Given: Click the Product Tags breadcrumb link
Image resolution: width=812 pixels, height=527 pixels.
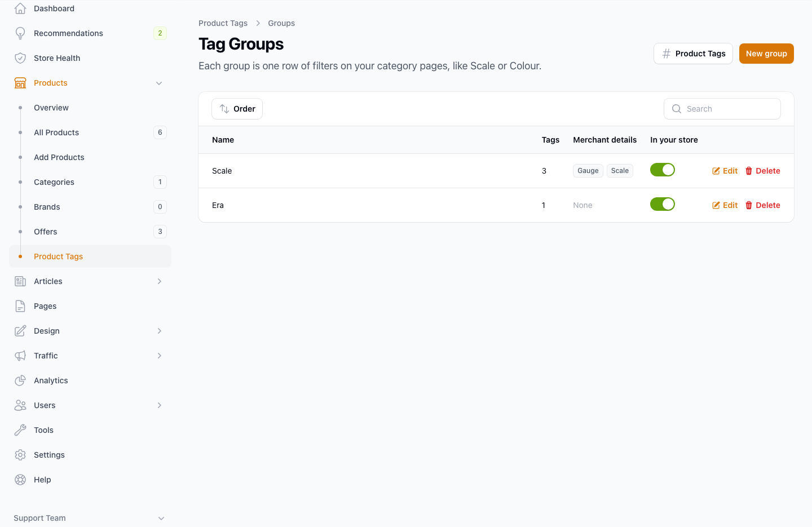Looking at the screenshot, I should pos(223,23).
